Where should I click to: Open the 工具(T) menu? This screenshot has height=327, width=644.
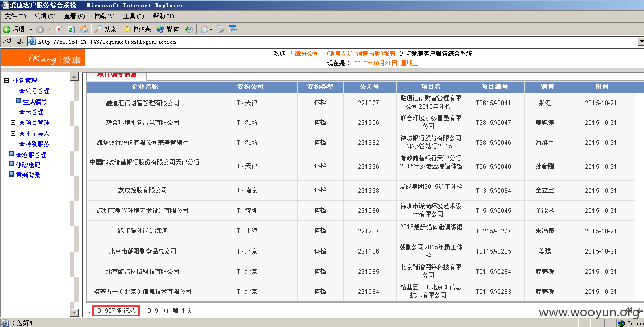point(134,16)
